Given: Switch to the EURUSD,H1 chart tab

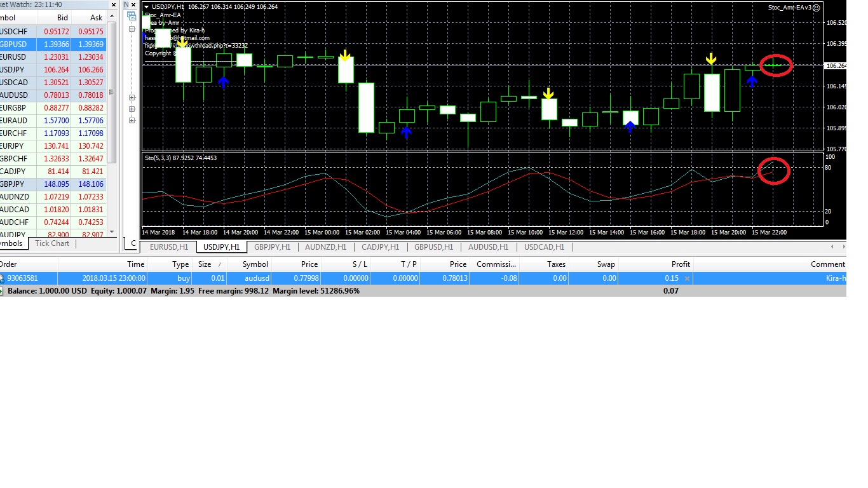Looking at the screenshot, I should click(168, 247).
